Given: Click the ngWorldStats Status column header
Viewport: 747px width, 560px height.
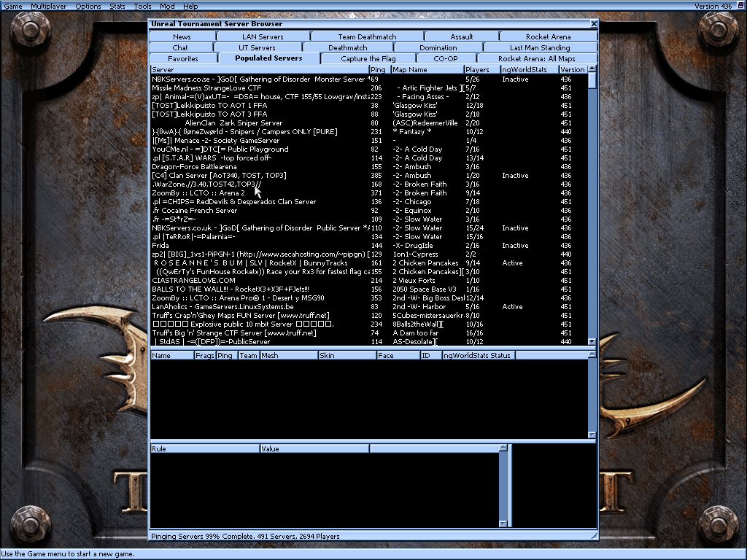Looking at the screenshot, I should pyautogui.click(x=479, y=355).
